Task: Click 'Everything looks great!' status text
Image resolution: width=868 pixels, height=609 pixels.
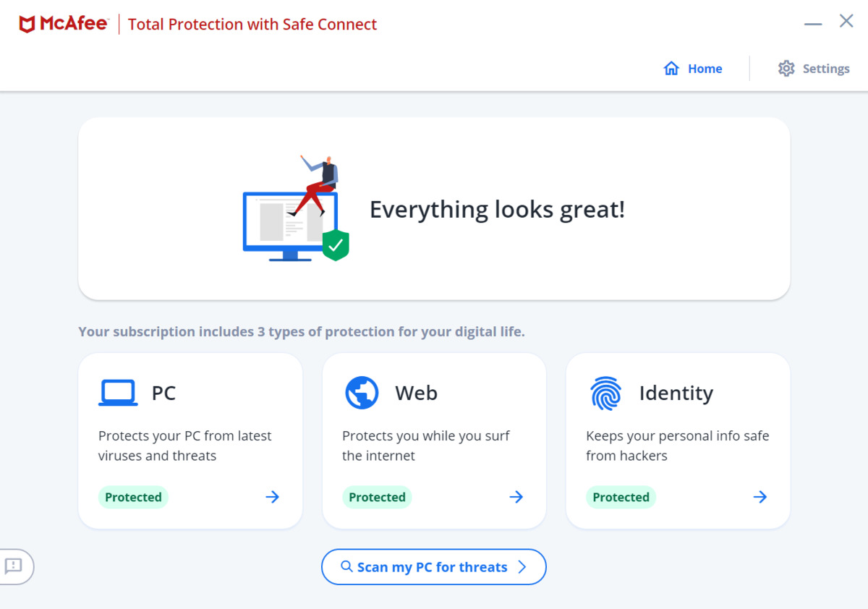Action: tap(497, 210)
